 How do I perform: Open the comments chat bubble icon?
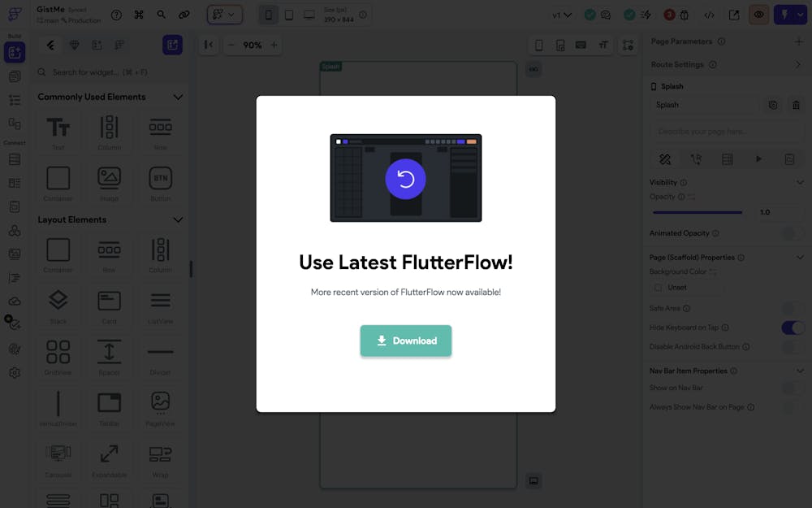606,15
